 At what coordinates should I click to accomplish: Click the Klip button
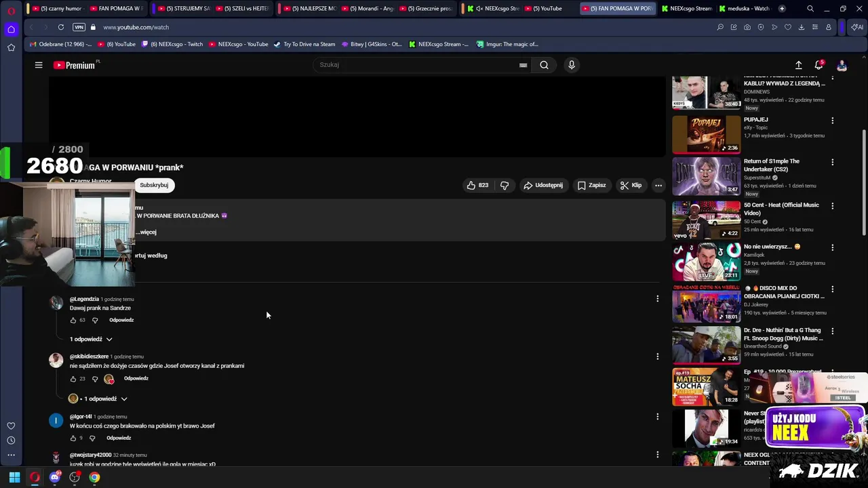(631, 185)
